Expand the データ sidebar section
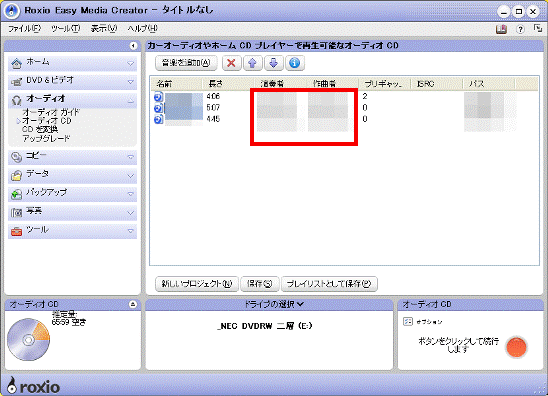 [72, 175]
